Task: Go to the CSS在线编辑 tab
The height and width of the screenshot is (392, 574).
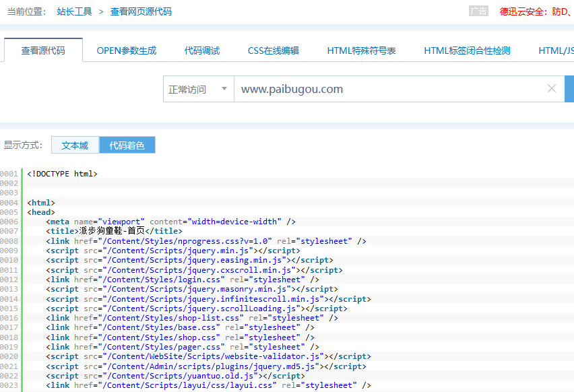Action: tap(273, 51)
